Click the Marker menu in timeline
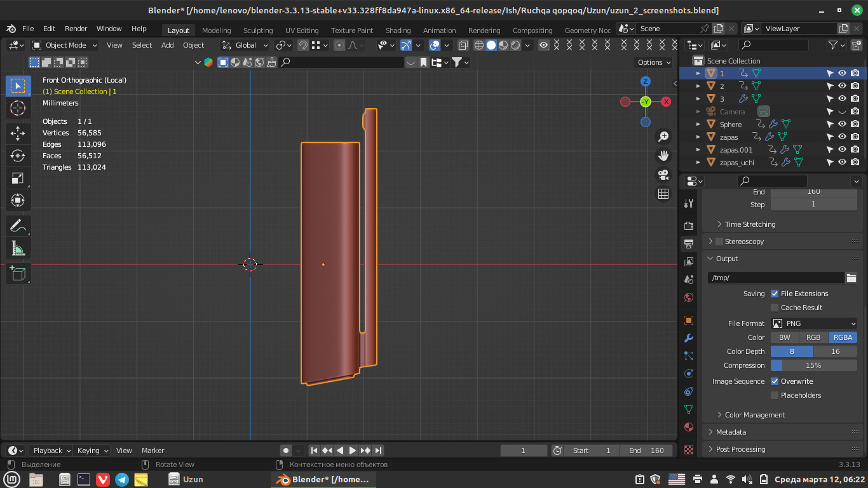Screen dimensions: 868x488 pos(153,451)
